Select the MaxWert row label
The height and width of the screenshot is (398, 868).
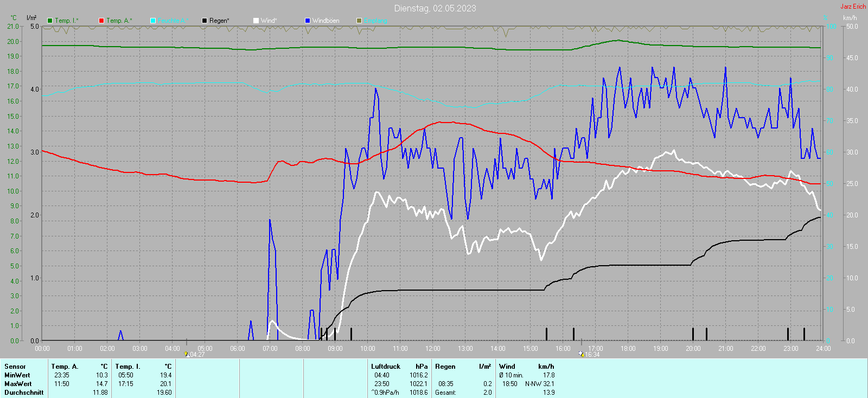click(18, 384)
